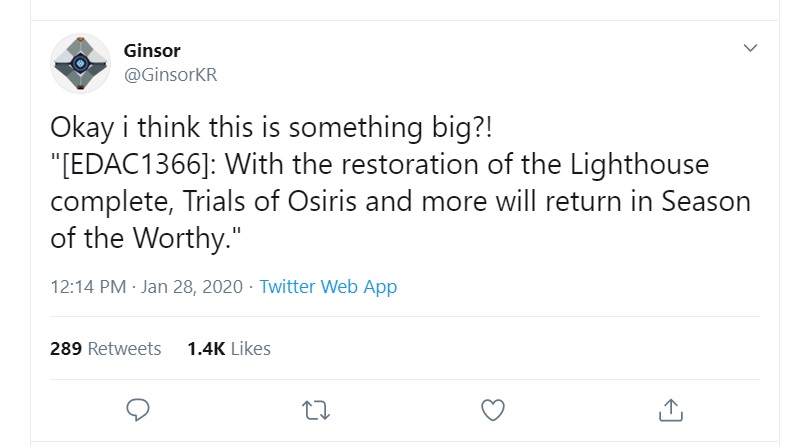
Task: Click the Twitter Web App source link
Action: [328, 287]
